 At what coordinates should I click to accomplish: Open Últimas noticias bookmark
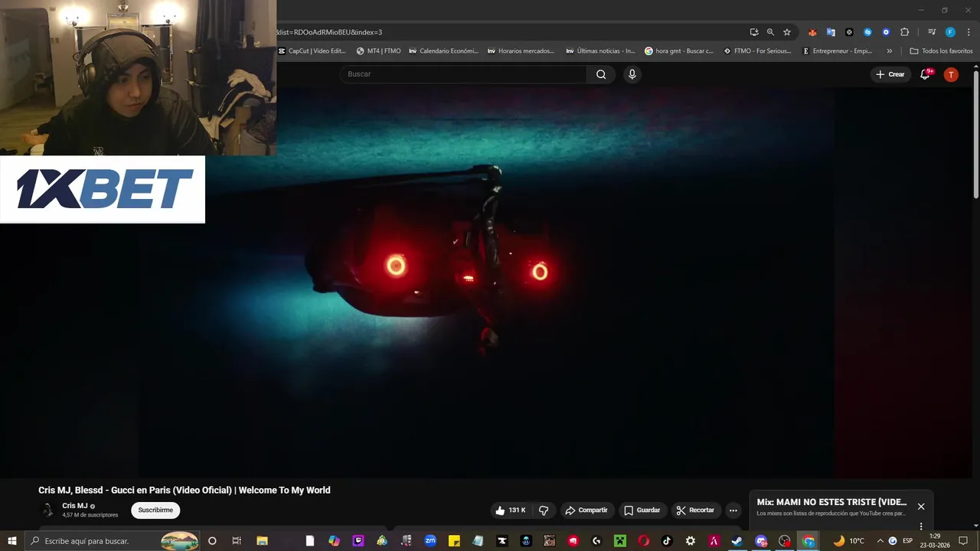click(600, 51)
